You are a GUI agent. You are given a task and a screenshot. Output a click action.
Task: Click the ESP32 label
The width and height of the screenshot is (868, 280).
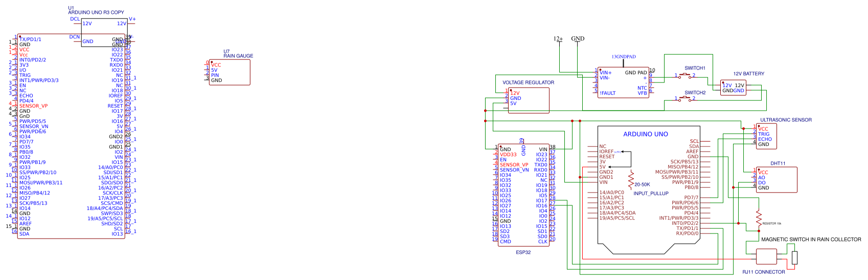(x=523, y=252)
